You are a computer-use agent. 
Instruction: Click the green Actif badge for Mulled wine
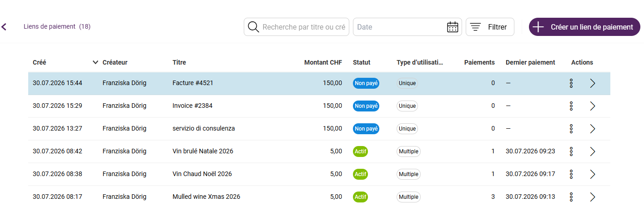click(360, 197)
